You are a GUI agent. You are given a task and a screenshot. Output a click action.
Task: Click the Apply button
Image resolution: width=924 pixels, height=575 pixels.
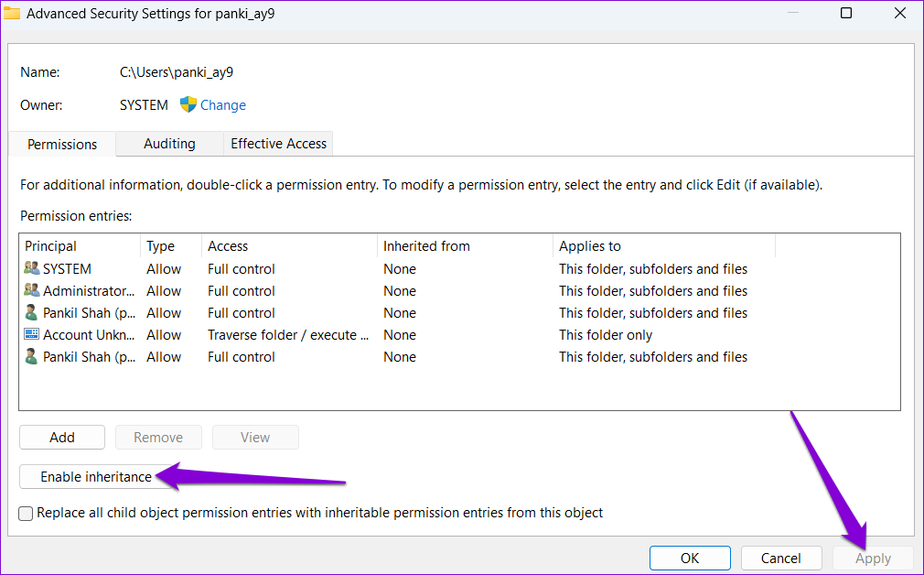(873, 558)
